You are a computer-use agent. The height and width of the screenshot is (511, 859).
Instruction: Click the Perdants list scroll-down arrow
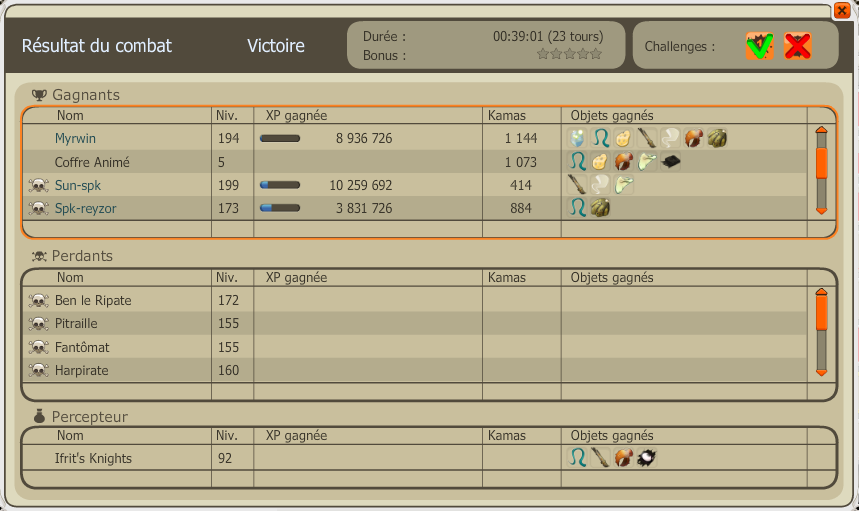tap(821, 372)
